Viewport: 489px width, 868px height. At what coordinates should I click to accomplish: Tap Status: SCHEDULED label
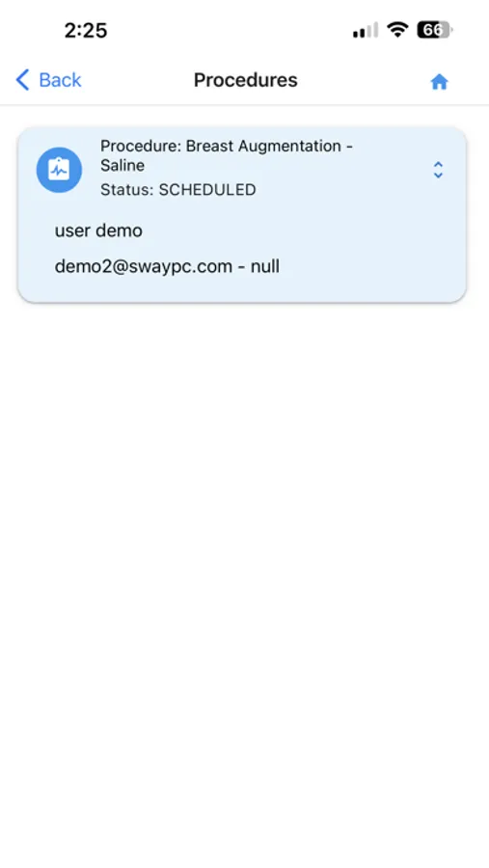[x=177, y=190]
